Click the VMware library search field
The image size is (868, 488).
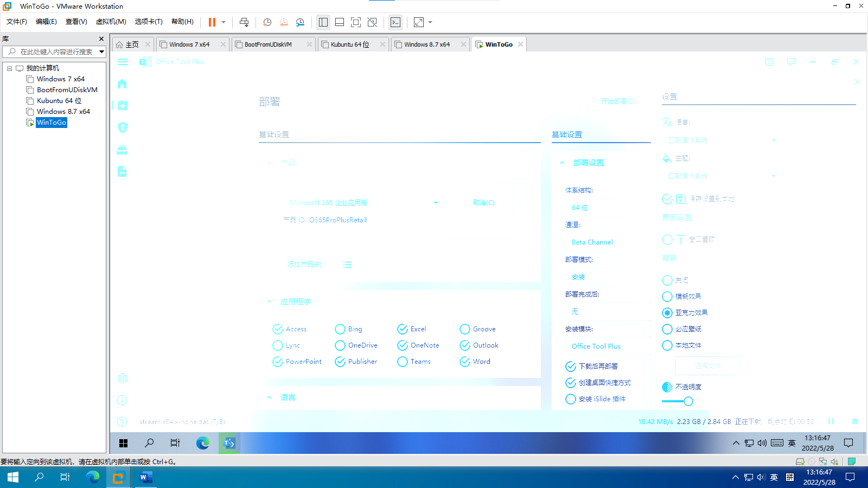coord(54,52)
